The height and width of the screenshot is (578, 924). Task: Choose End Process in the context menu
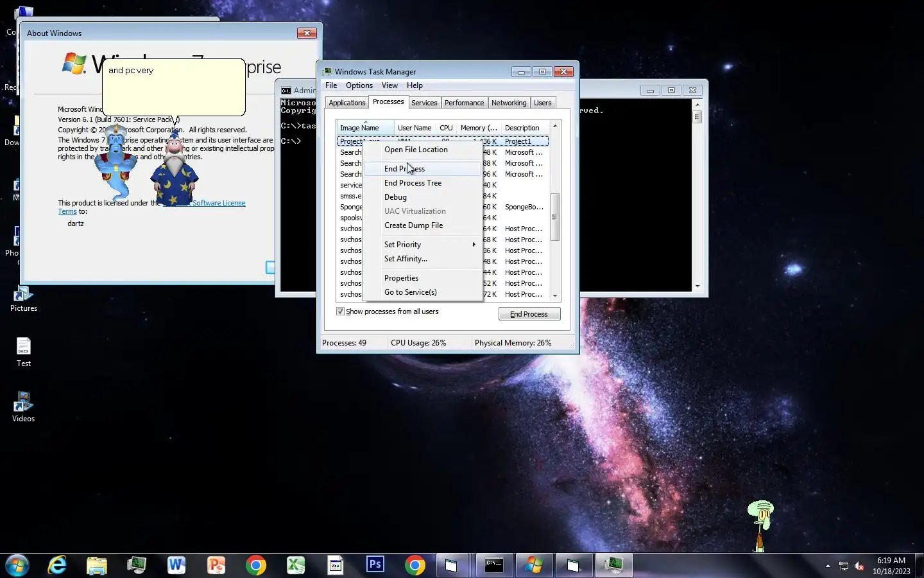[422, 169]
